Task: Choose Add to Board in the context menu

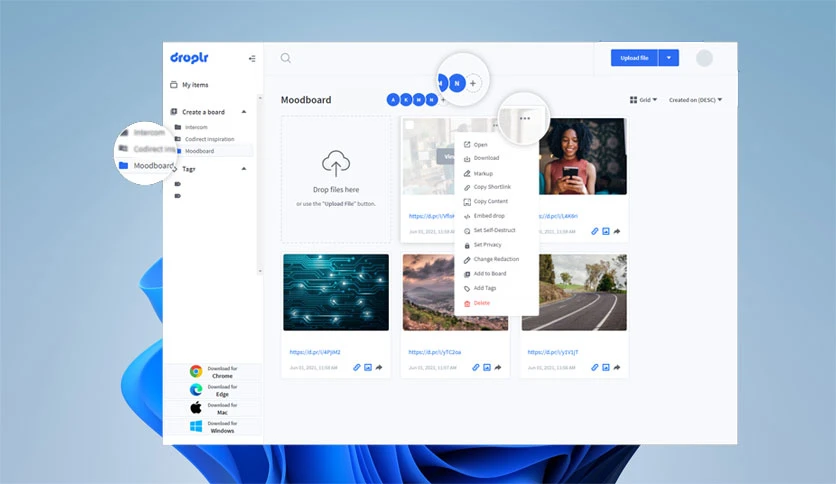Action: click(x=490, y=273)
